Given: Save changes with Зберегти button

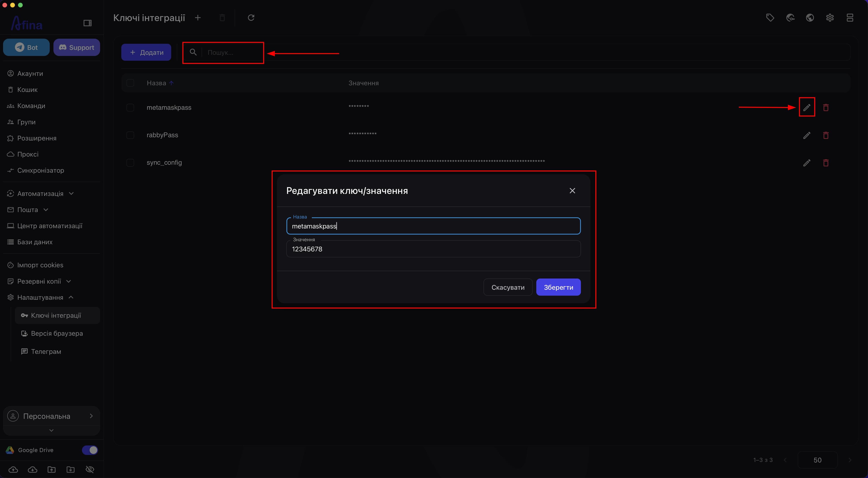Looking at the screenshot, I should tap(558, 287).
